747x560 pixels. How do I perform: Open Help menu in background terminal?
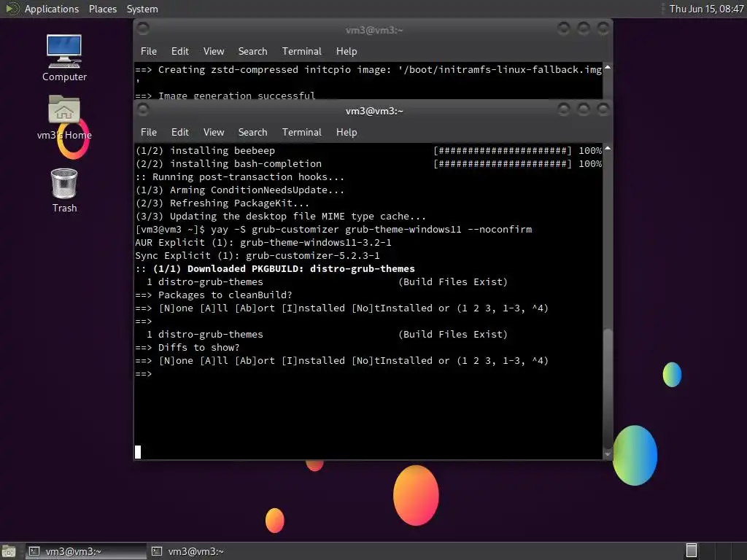click(x=347, y=51)
